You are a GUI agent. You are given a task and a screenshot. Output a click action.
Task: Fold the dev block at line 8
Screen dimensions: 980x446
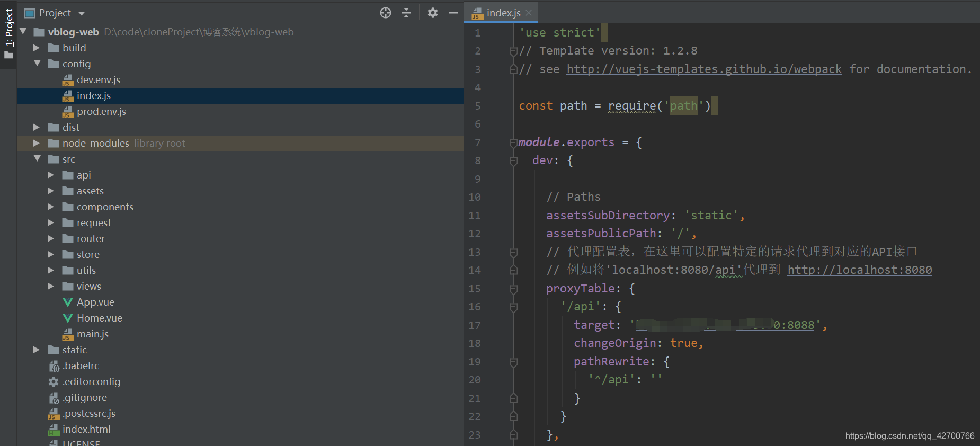pos(513,160)
